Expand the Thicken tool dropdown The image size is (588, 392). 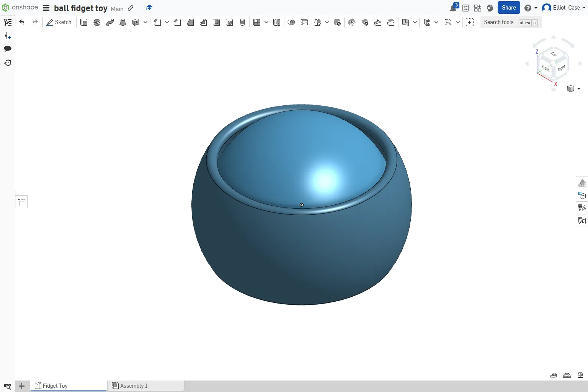coord(145,22)
